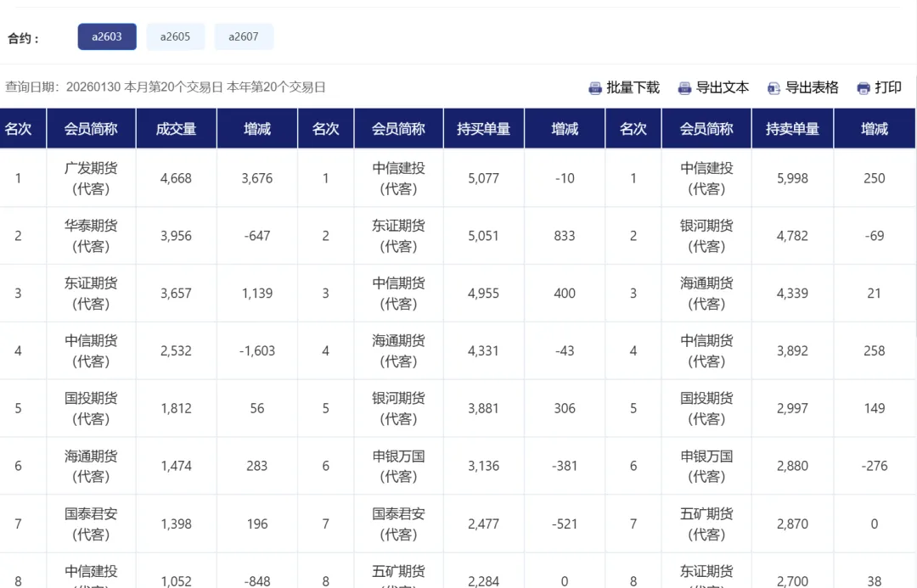Click the batch download printer icon
This screenshot has height=588, width=917.
point(594,88)
